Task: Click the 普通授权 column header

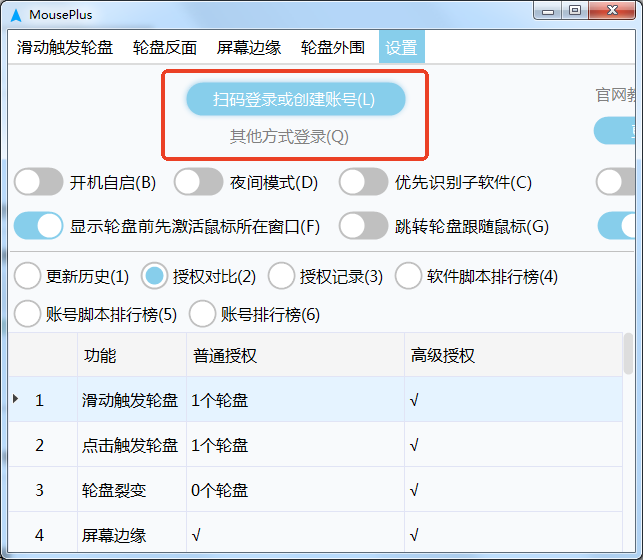Action: coord(295,355)
